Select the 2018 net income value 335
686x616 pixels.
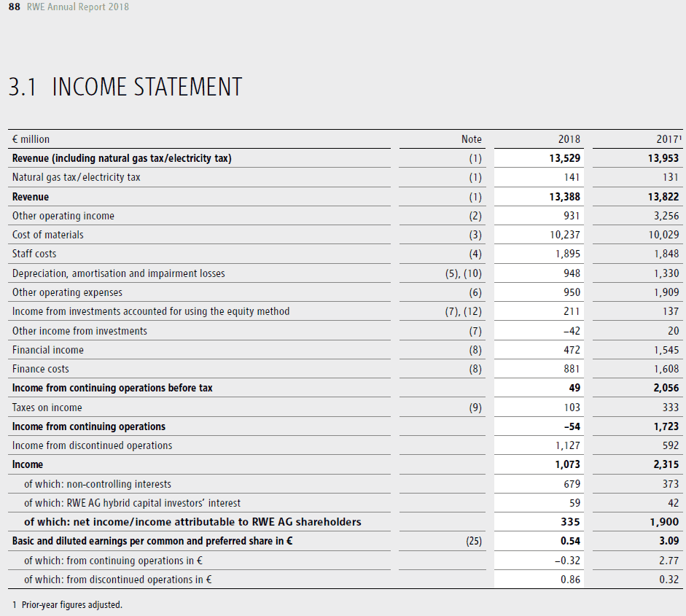tap(571, 521)
